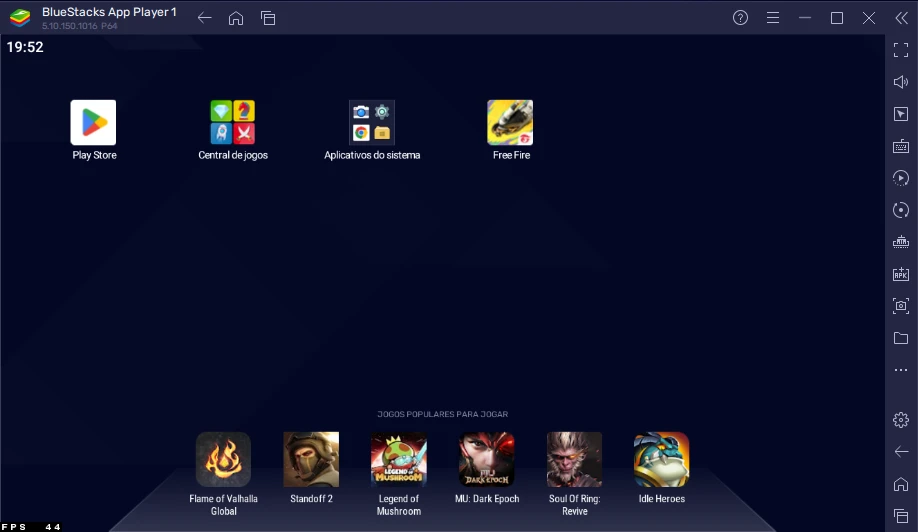Close the BlueStacks App Player window
The image size is (918, 532).
tap(869, 18)
